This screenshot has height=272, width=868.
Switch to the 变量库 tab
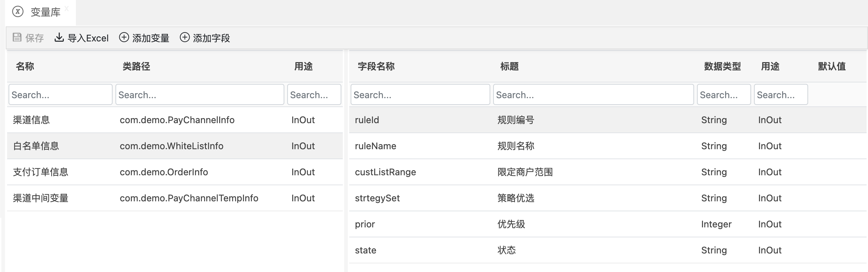pyautogui.click(x=45, y=12)
